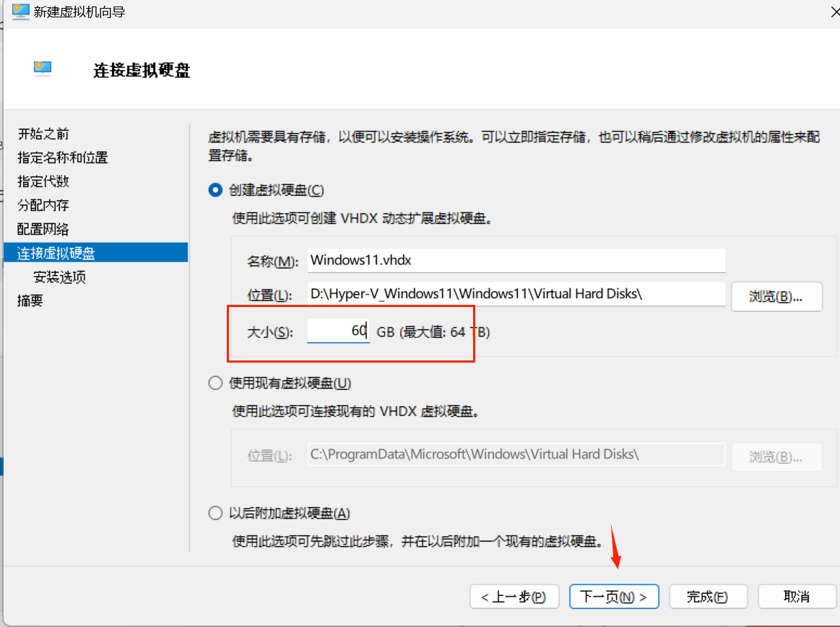840x627 pixels.
Task: Click 浏览(B)... next to the D: location
Action: (x=776, y=296)
